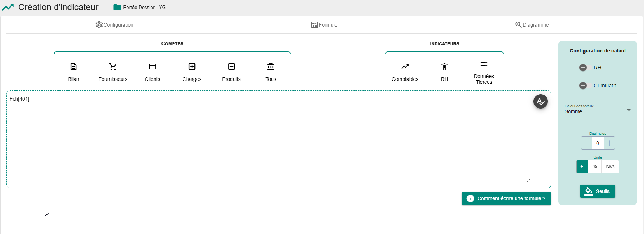Open the Diagramme tab
Image resolution: width=644 pixels, height=234 pixels.
pyautogui.click(x=532, y=25)
